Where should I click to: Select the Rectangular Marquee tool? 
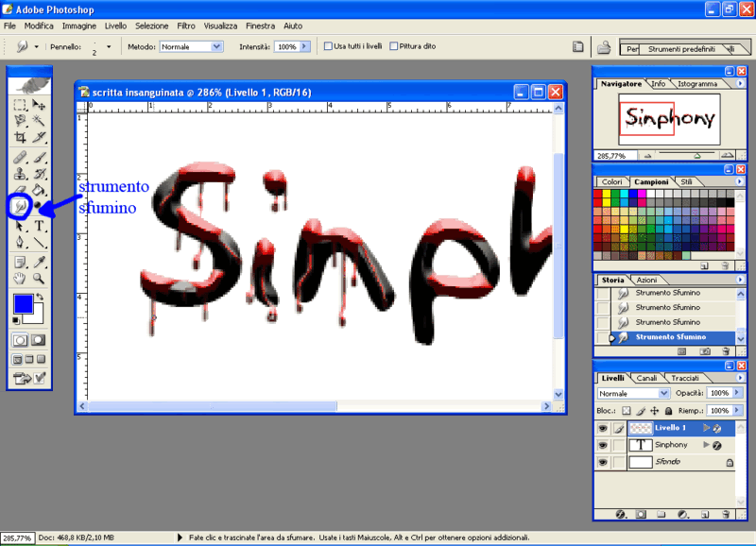tap(19, 104)
